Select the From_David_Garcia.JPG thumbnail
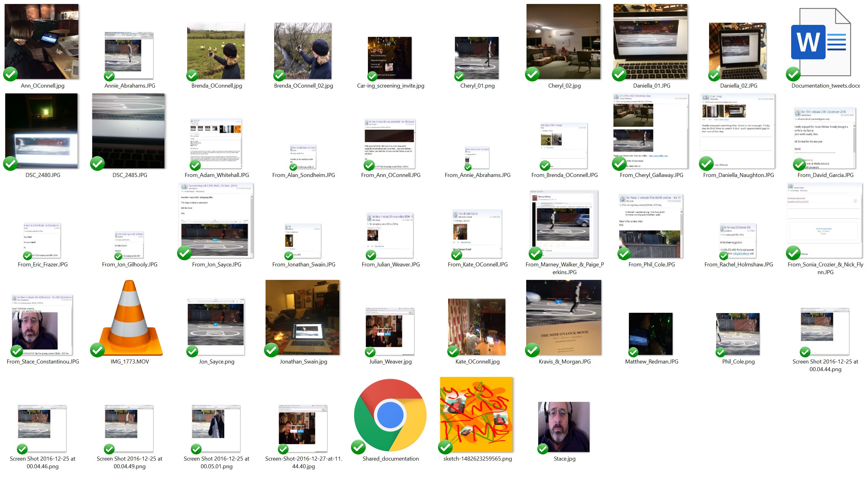Image resolution: width=868 pixels, height=491 pixels. (x=825, y=138)
